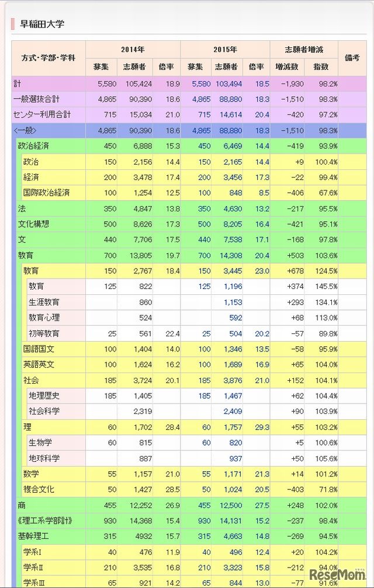
Task: Click the 145.5% index value
Action: click(326, 287)
